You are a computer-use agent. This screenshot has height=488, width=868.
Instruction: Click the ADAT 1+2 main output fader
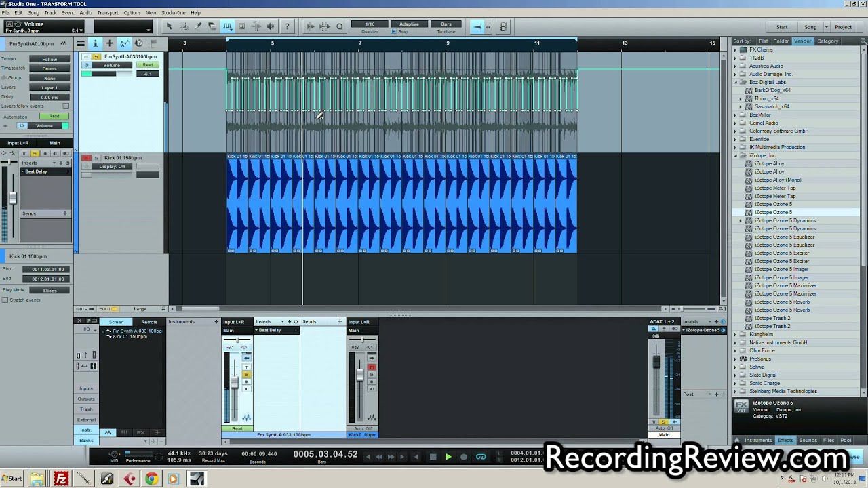(656, 362)
